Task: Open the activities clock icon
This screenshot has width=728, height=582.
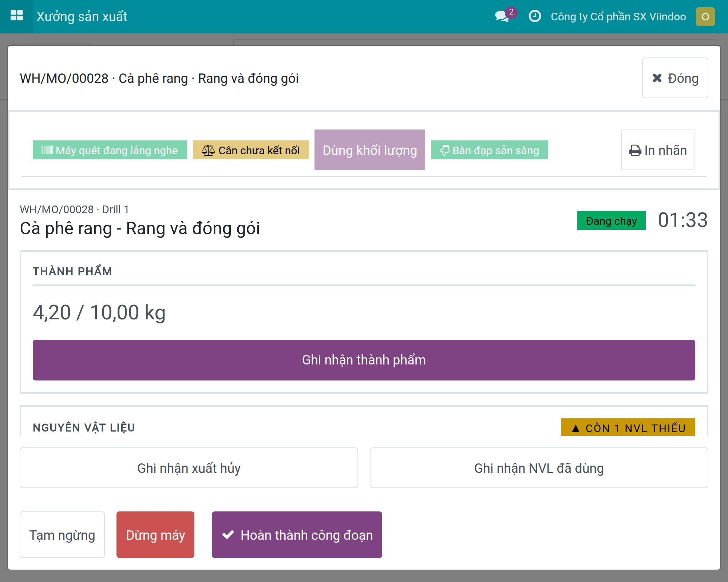Action: [x=535, y=16]
